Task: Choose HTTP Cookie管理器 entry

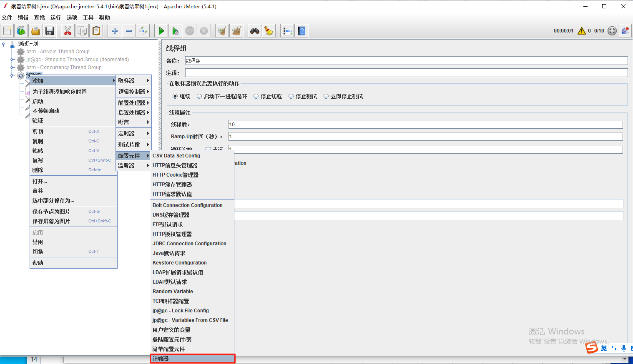Action: click(192, 175)
